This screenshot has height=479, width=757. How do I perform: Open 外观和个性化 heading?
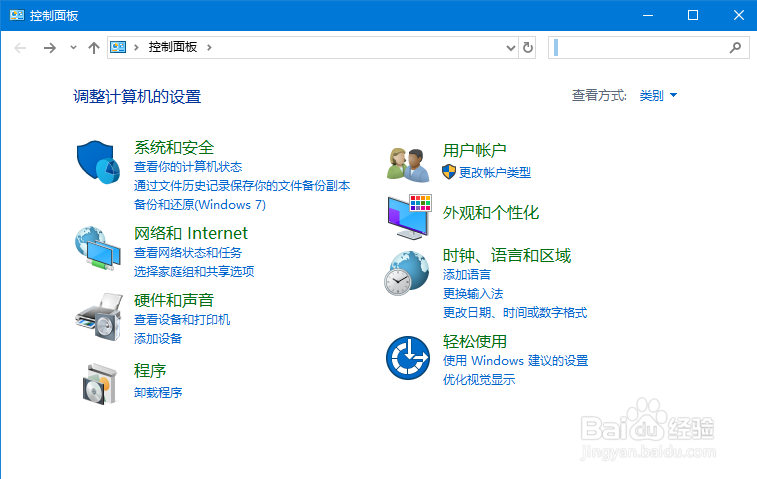coord(491,212)
